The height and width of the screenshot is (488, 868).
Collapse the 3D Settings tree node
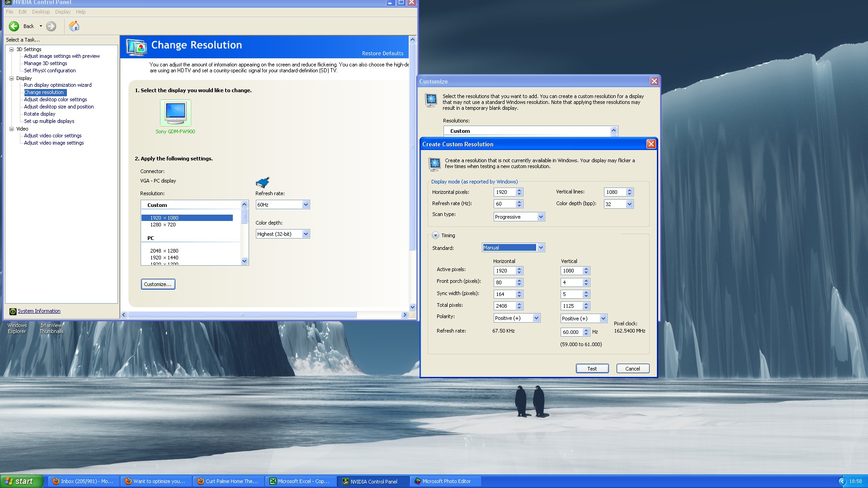point(12,49)
